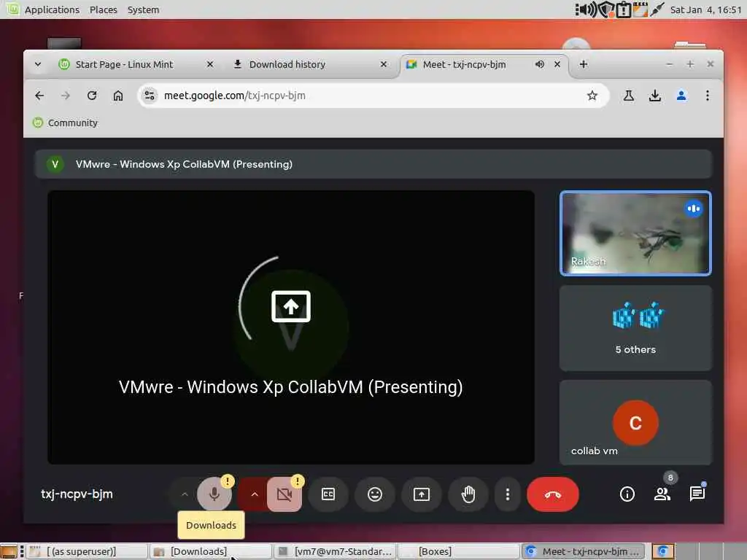Show the People participants panel
The width and height of the screenshot is (747, 560).
pyautogui.click(x=662, y=494)
